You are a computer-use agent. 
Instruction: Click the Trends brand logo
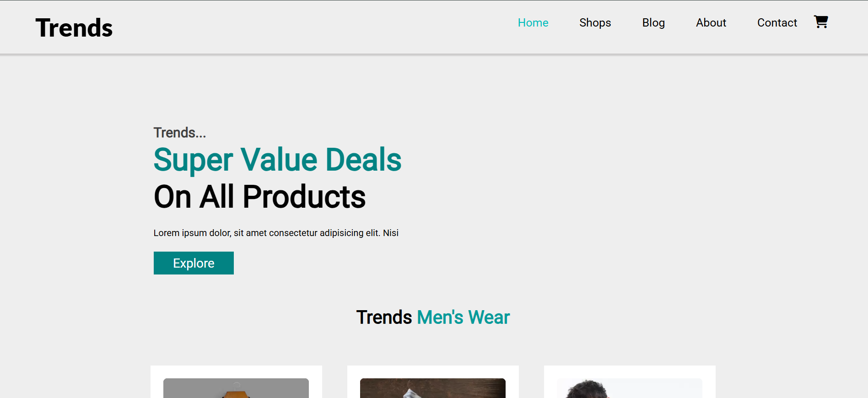[x=74, y=28]
